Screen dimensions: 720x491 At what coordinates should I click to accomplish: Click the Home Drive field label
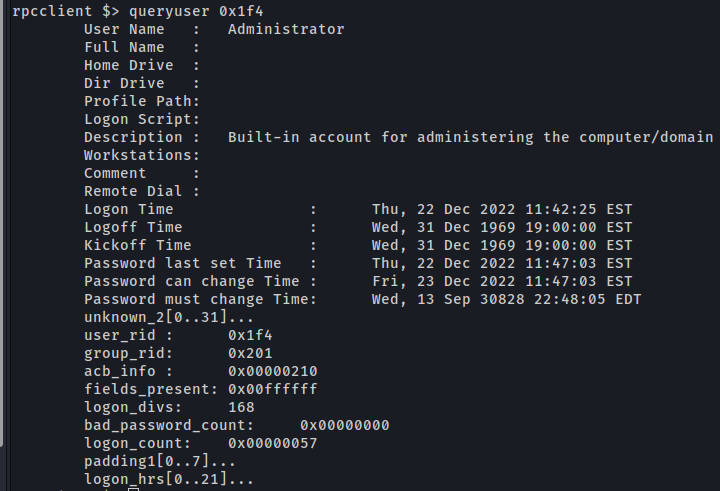(x=129, y=65)
